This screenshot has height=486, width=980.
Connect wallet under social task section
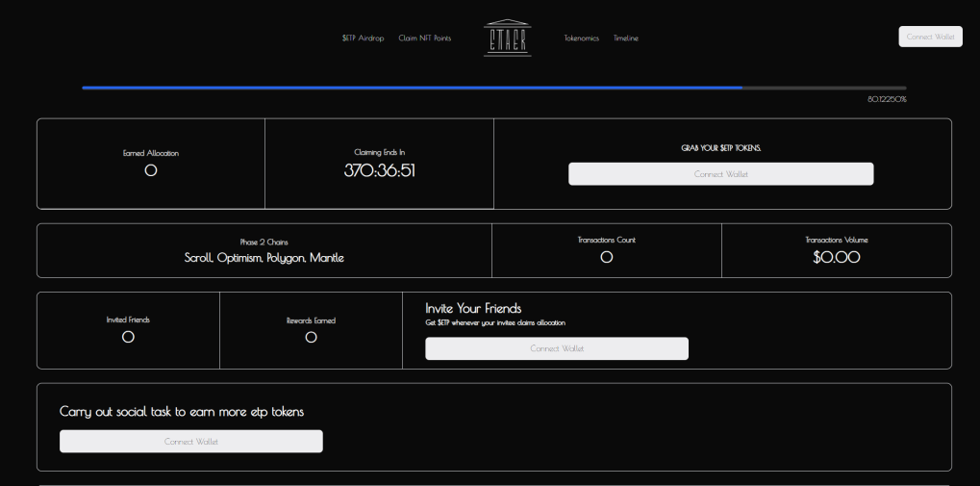coord(191,441)
